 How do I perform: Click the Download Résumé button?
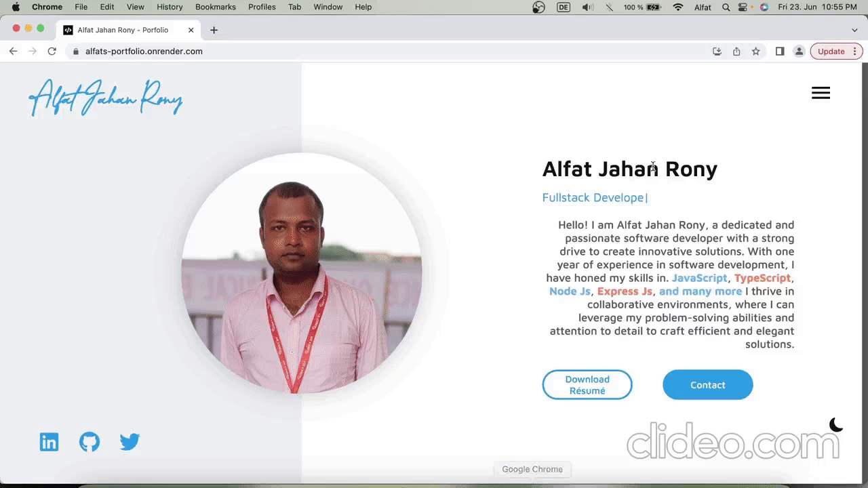click(587, 385)
